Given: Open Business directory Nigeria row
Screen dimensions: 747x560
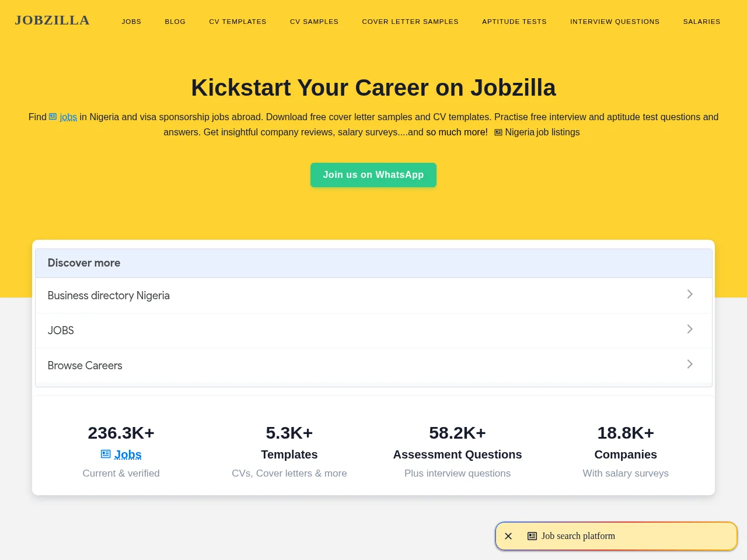Looking at the screenshot, I should point(373,296).
